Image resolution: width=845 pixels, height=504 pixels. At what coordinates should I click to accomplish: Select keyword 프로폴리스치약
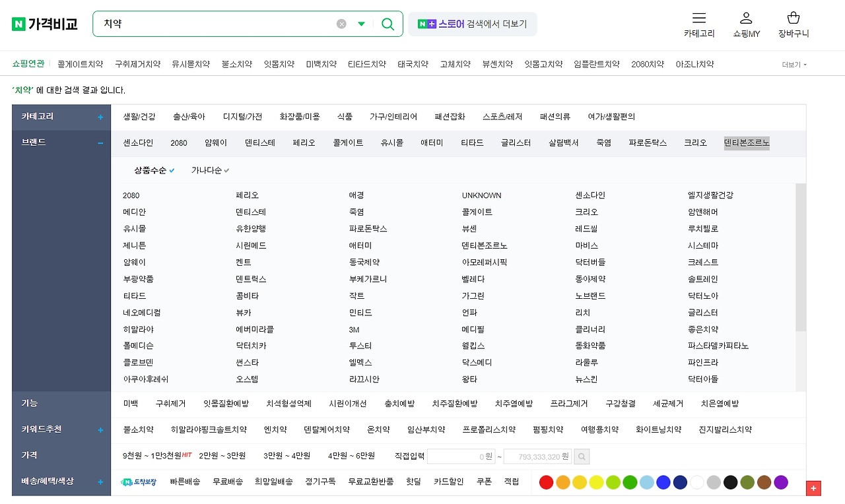coord(489,430)
